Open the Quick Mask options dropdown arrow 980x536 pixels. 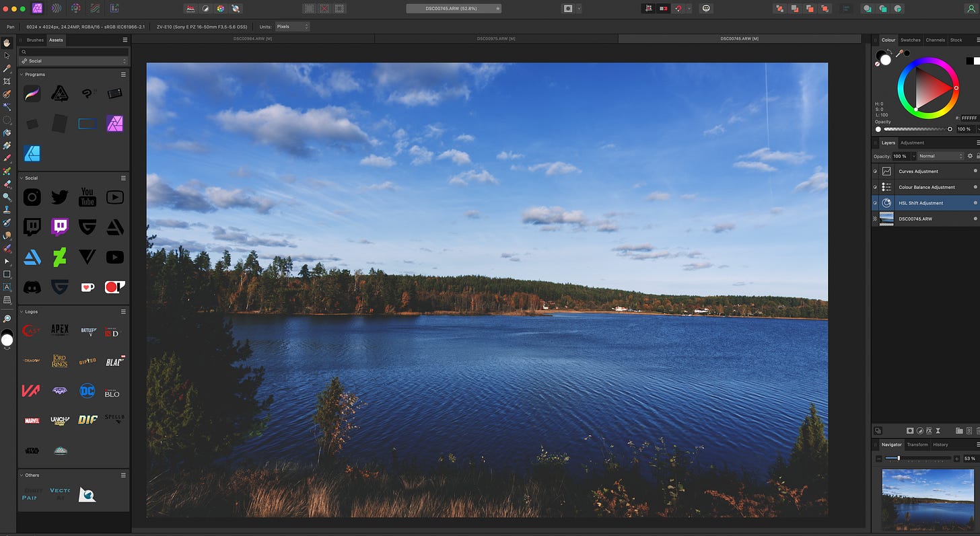[579, 9]
